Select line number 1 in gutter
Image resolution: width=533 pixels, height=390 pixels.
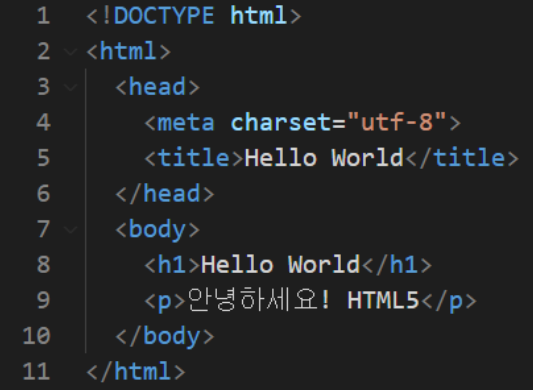(x=44, y=16)
